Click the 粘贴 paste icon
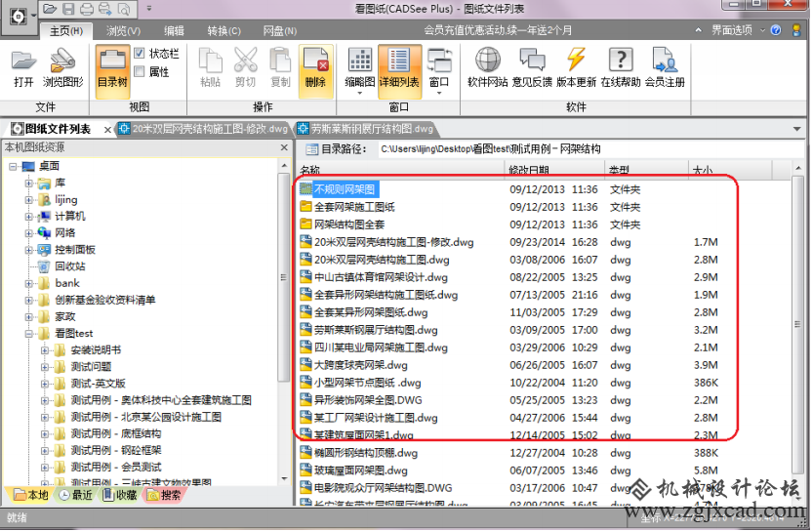The width and height of the screenshot is (812, 531). point(210,68)
